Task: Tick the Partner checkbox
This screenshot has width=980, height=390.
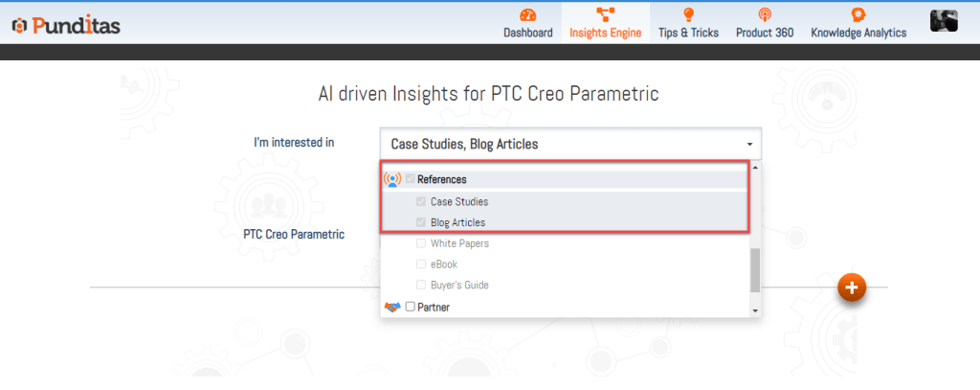Action: click(x=410, y=307)
